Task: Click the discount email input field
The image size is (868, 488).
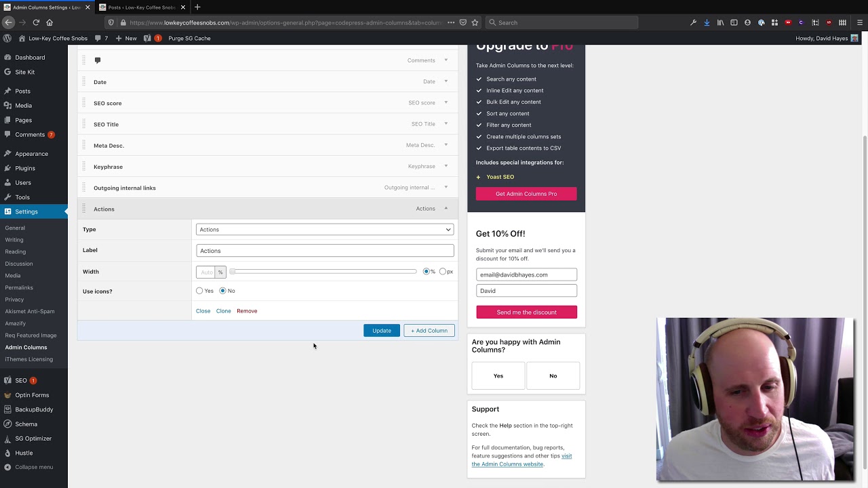Action: pos(526,274)
